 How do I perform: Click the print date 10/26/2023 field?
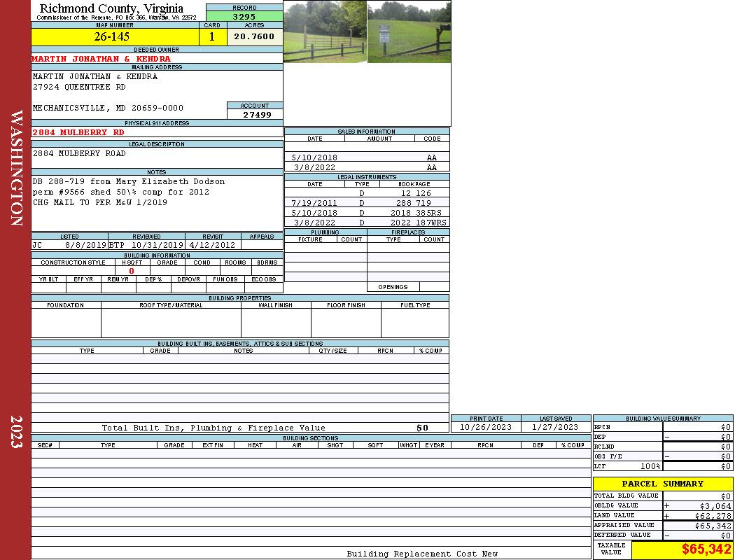[485, 427]
